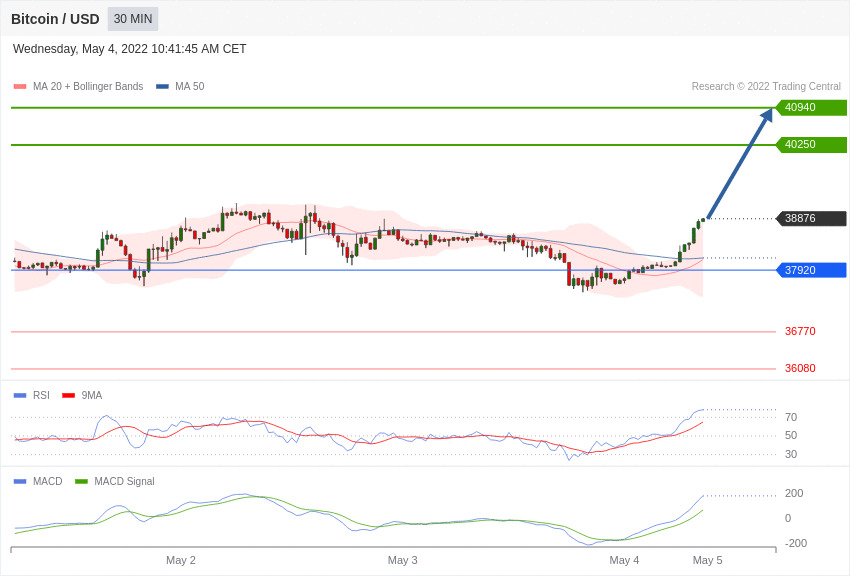The width and height of the screenshot is (850, 576).
Task: Click the 36770 support level label
Action: 800,331
